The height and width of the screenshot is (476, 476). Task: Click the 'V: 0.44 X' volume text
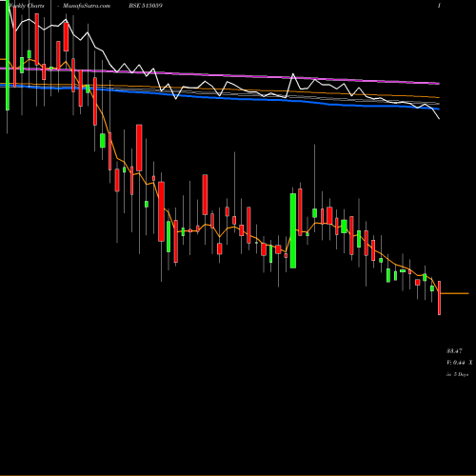click(460, 363)
